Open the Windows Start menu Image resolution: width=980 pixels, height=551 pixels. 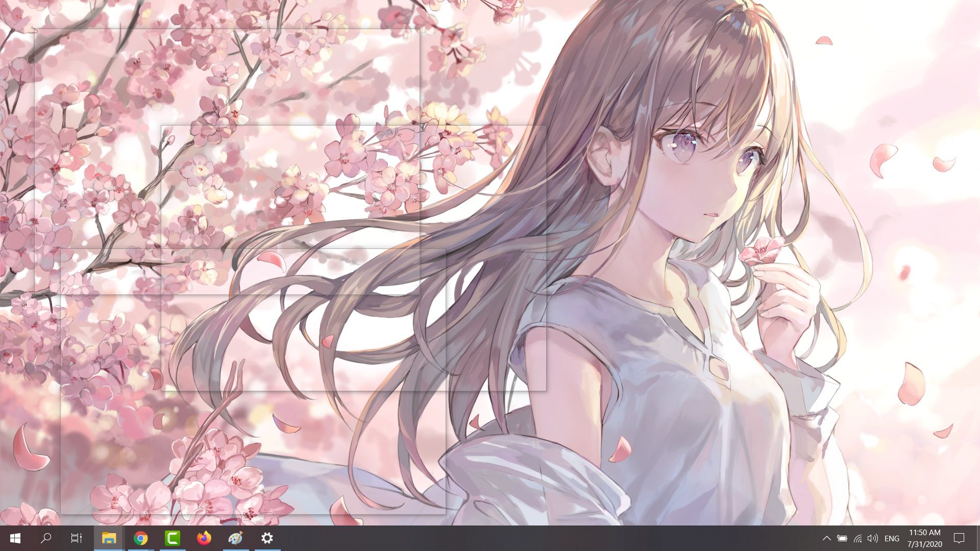[x=15, y=538]
